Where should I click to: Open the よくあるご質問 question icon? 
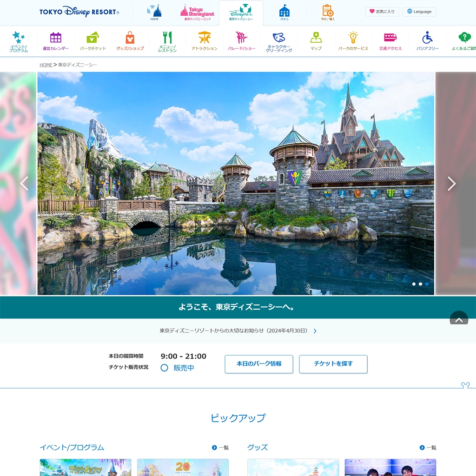pyautogui.click(x=463, y=41)
